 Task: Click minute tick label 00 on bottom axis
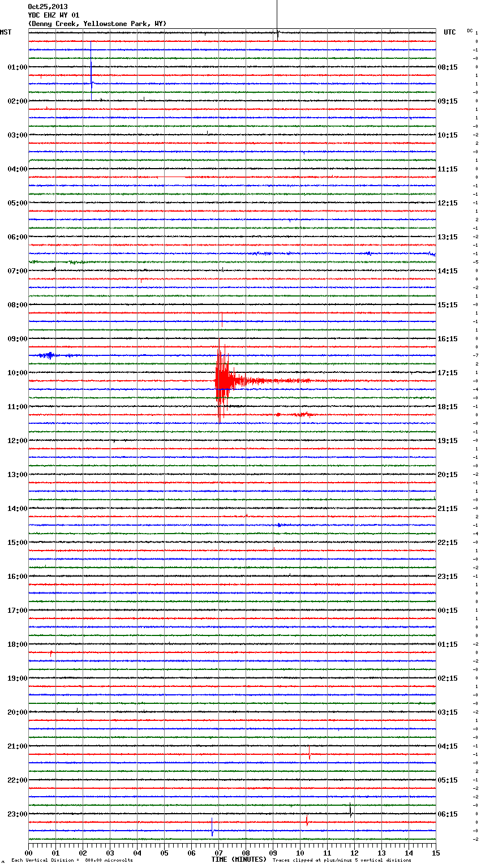28,853
